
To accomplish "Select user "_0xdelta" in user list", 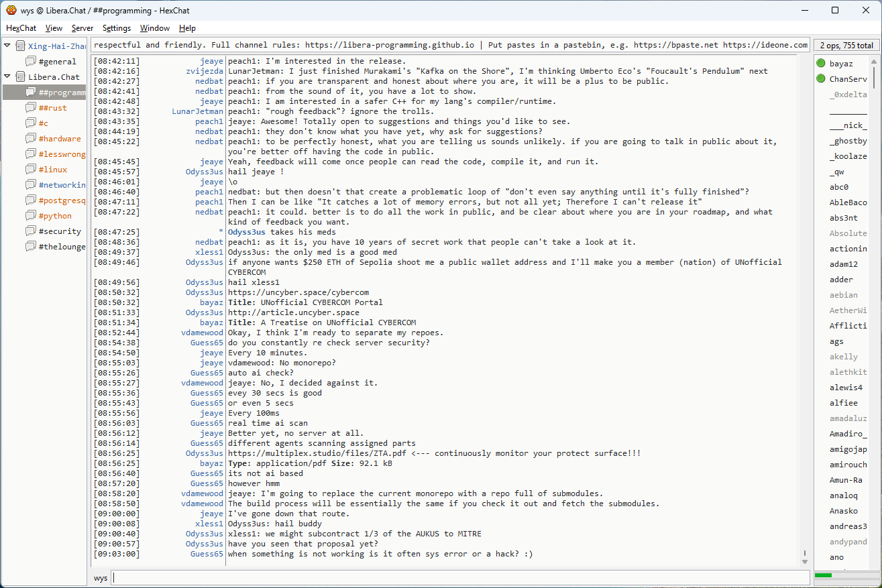I will pyautogui.click(x=848, y=95).
